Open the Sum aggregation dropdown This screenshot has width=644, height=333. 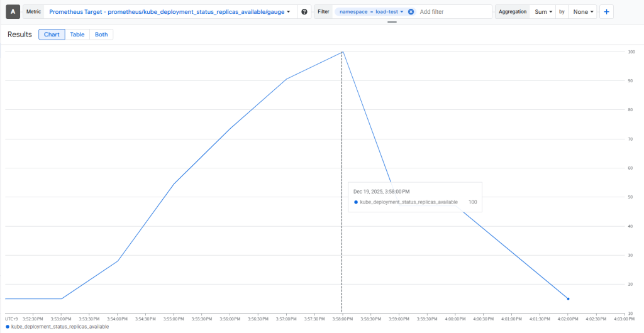point(543,12)
